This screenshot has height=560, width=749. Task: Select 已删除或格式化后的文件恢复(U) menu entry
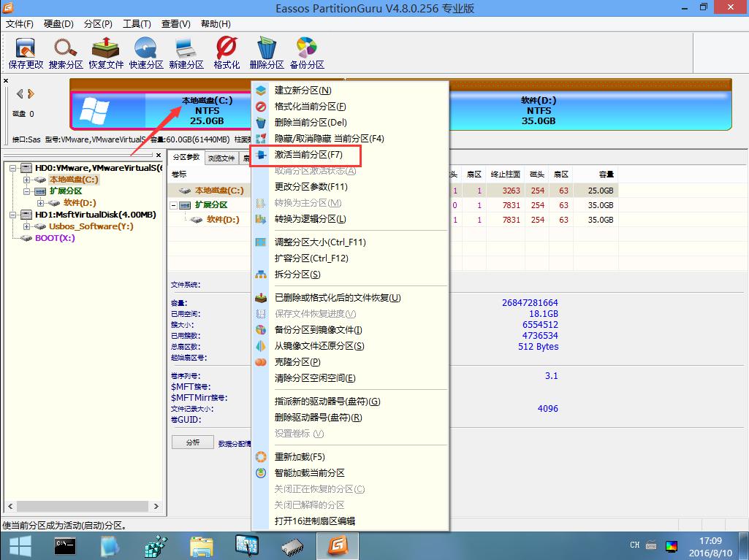tap(350, 298)
